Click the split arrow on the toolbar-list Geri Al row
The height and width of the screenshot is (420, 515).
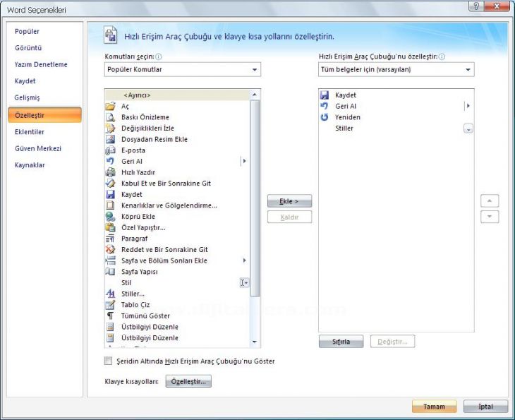click(x=468, y=106)
